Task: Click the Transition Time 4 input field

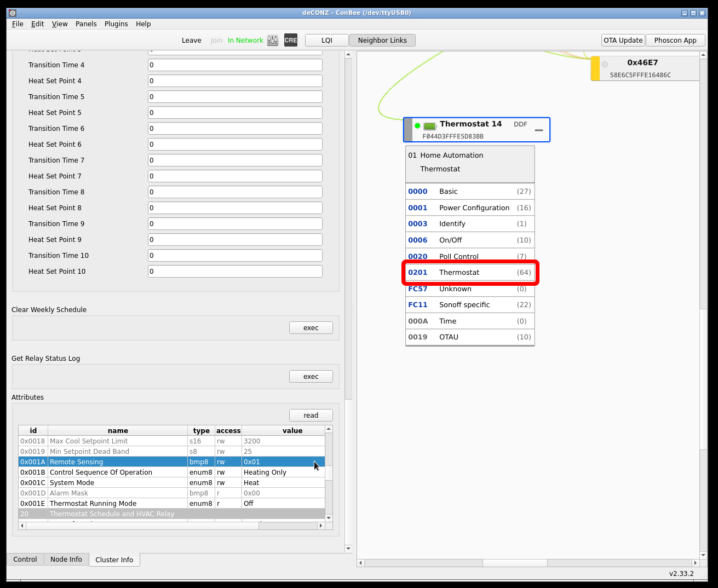Action: click(x=235, y=65)
